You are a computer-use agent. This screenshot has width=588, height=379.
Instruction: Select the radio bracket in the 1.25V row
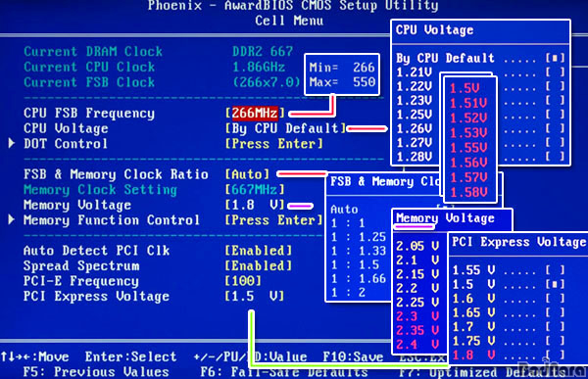pyautogui.click(x=555, y=115)
